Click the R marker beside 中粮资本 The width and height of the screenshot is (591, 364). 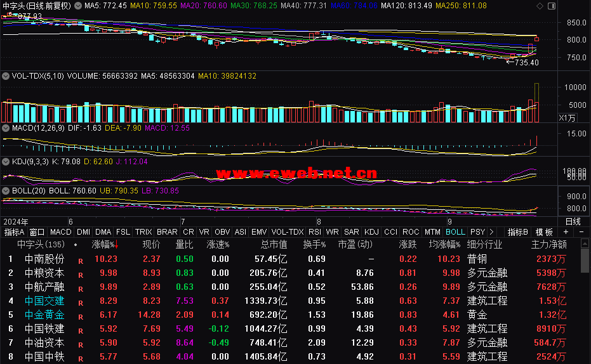[81, 275]
